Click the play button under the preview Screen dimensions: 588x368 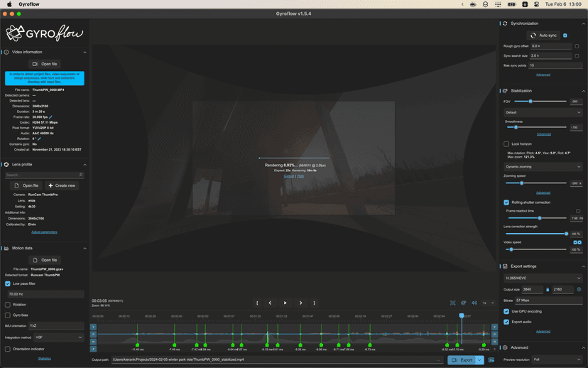pyautogui.click(x=285, y=303)
